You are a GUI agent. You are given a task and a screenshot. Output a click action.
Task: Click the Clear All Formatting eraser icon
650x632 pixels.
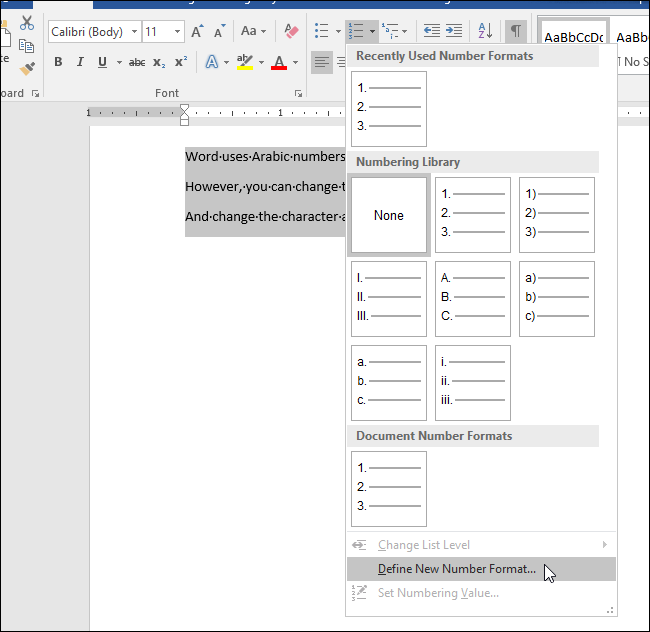[291, 32]
